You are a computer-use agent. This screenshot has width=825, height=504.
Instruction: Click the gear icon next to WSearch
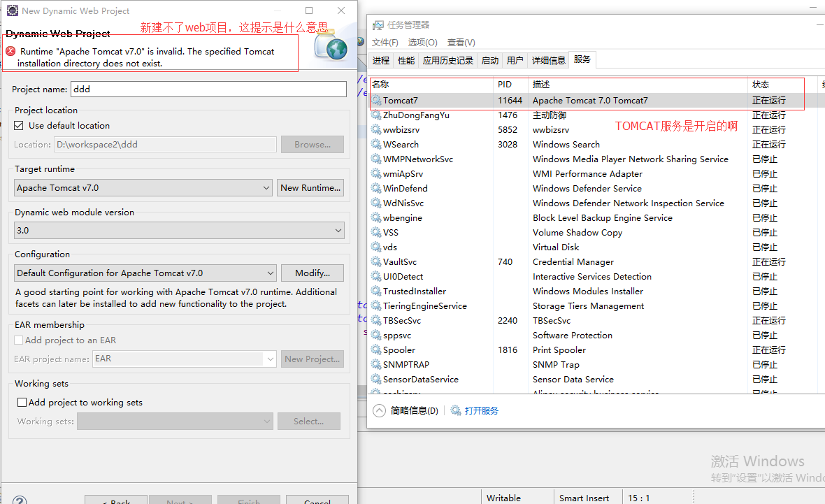tap(376, 144)
